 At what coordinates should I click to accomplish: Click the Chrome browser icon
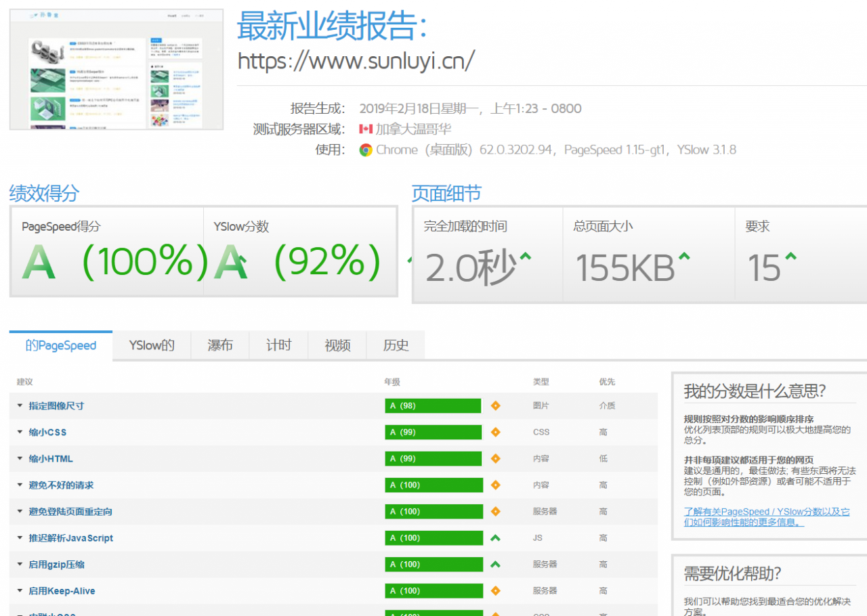click(x=366, y=150)
